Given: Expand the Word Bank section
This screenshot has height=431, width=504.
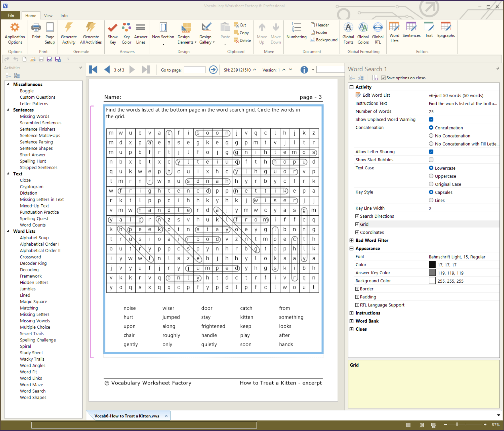Looking at the screenshot, I should point(351,321).
